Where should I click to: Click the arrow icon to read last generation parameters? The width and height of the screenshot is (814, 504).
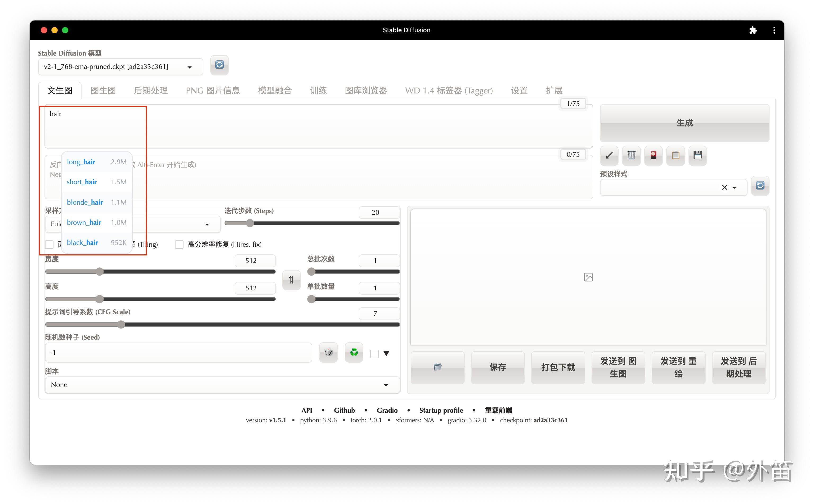click(x=609, y=155)
